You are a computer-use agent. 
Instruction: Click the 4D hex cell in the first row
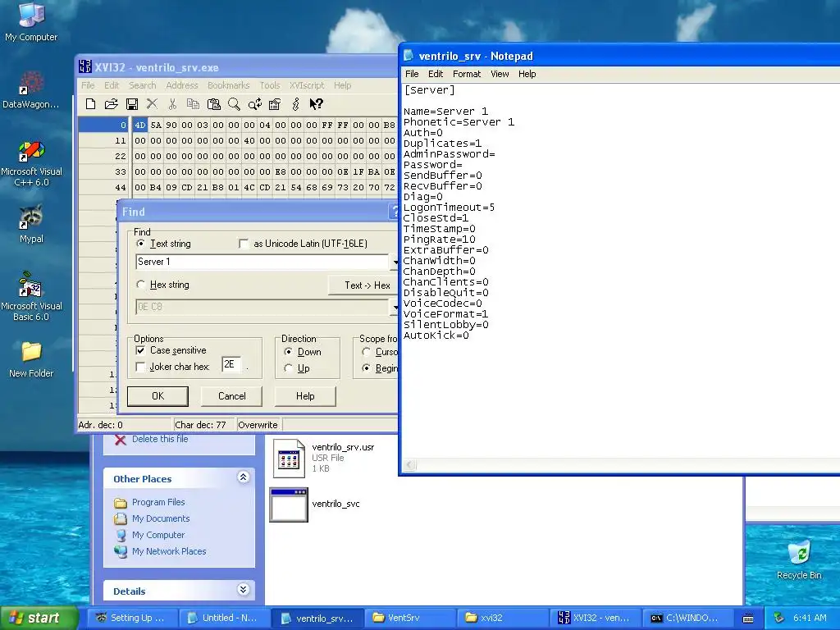point(139,125)
